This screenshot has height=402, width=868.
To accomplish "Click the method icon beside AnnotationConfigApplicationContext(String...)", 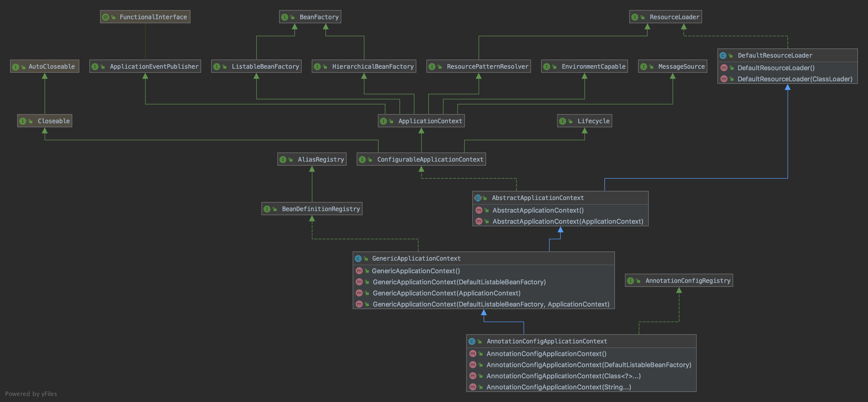I will 473,387.
